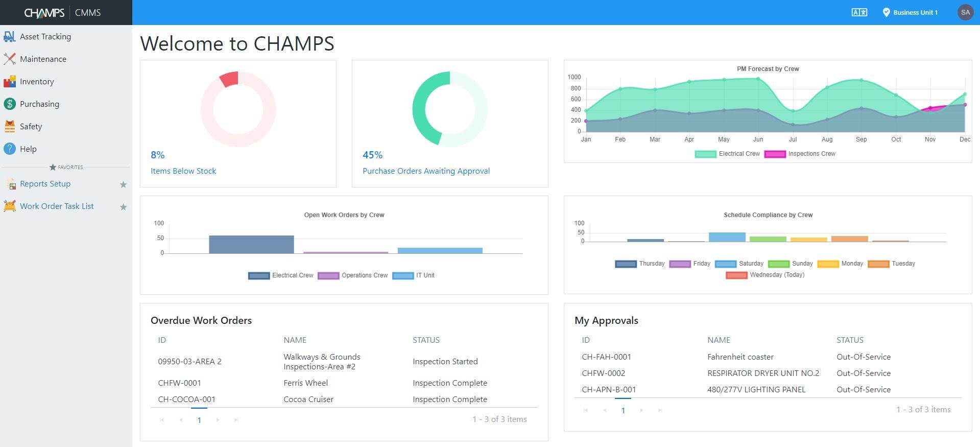Toggle Electrical Crew legend in Open Work Orders
The height and width of the screenshot is (447, 980).
pyautogui.click(x=280, y=275)
